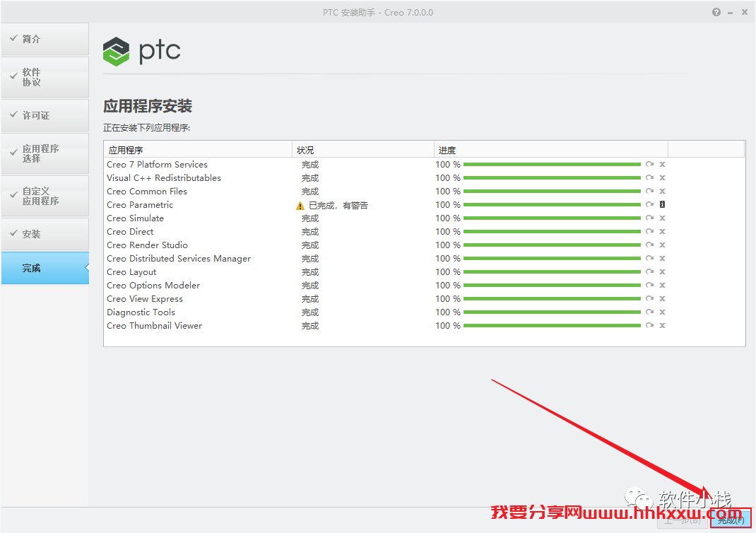Select the Creo Distributed Services Manager name
Viewport: 756px width, 533px height.
click(x=179, y=259)
